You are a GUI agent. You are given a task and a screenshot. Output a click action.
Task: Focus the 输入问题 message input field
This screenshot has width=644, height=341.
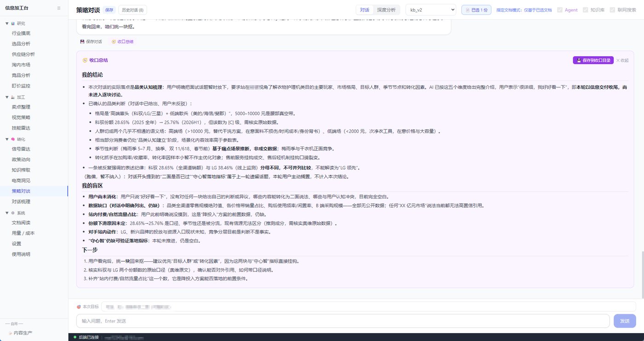pyautogui.click(x=343, y=321)
